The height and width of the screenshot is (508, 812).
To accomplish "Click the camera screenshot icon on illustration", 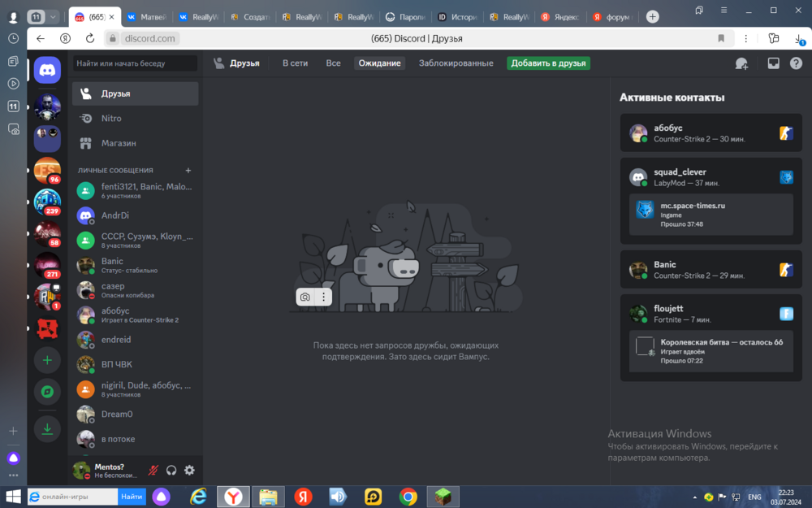I will point(305,297).
